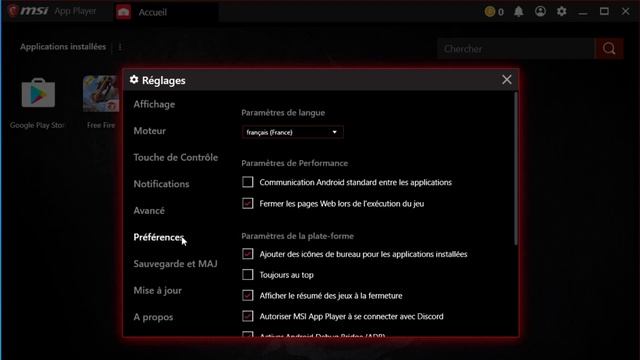Open the notifications bell
This screenshot has width=640, height=360.
pyautogui.click(x=518, y=11)
